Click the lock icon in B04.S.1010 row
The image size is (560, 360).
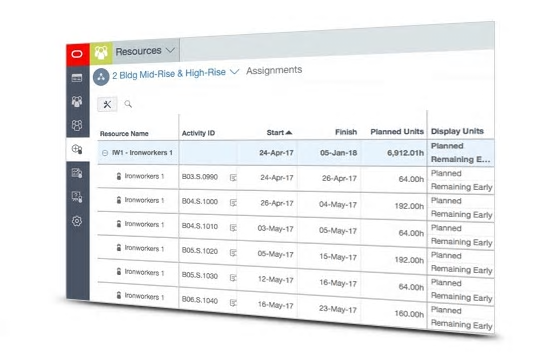point(119,224)
